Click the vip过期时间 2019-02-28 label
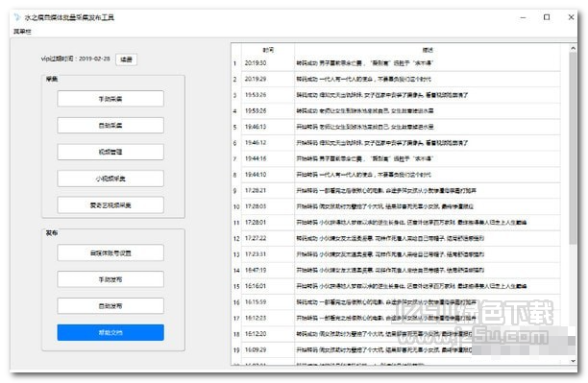588x383 pixels. [75, 59]
